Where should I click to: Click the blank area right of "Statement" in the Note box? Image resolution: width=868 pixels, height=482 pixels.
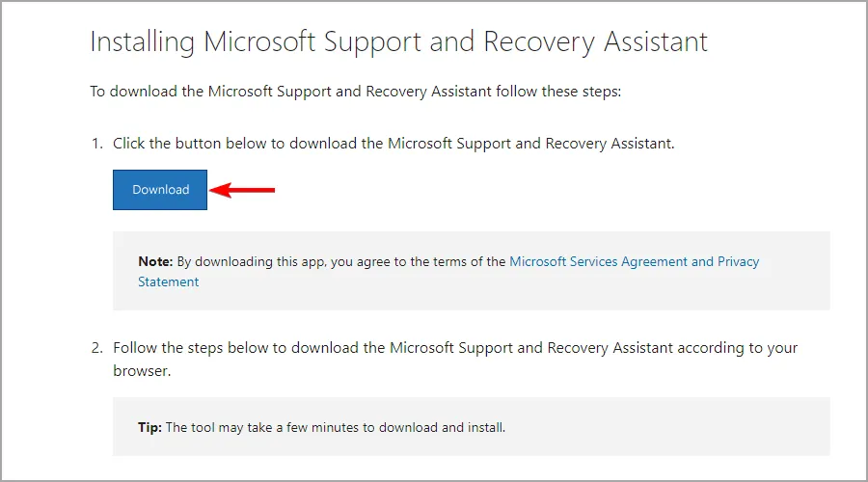point(482,282)
